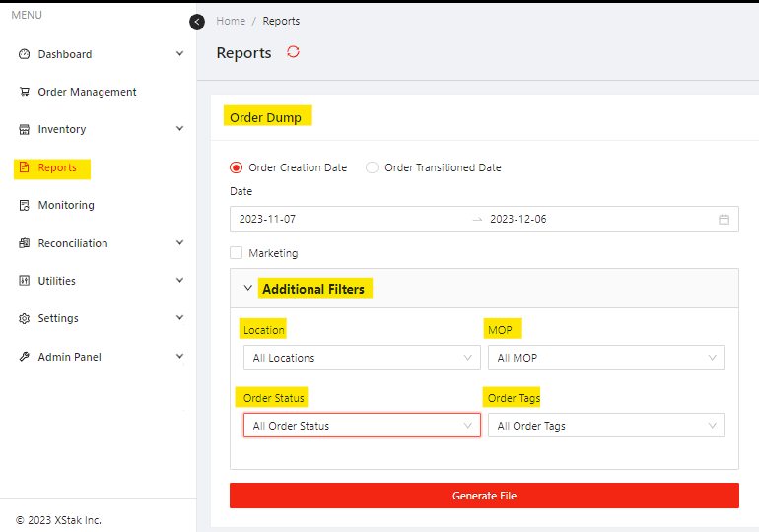Collapse the Additional Filters section
The height and width of the screenshot is (532, 759).
click(x=248, y=289)
